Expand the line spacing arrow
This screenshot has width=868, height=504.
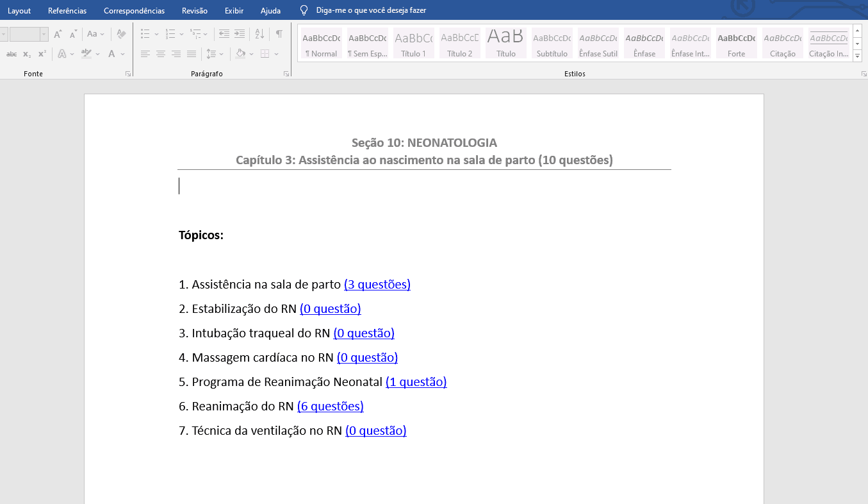point(222,54)
